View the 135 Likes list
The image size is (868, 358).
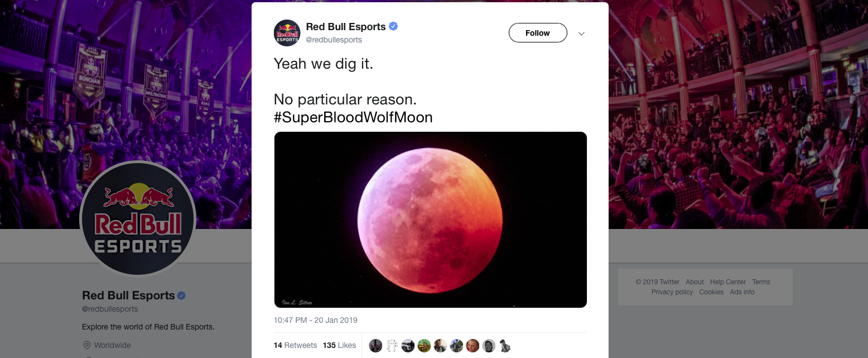coord(339,345)
